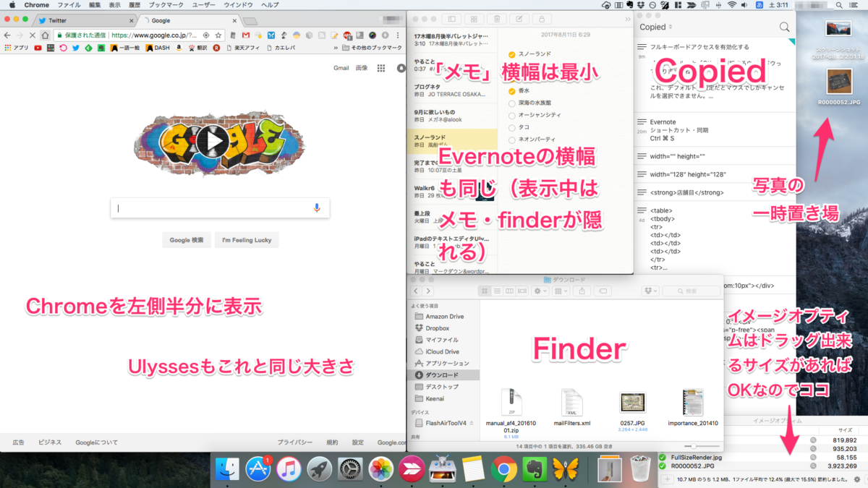The image size is (868, 488).
Task: Open the Gmail extension icon in Chrome toolbar
Action: 246,35
